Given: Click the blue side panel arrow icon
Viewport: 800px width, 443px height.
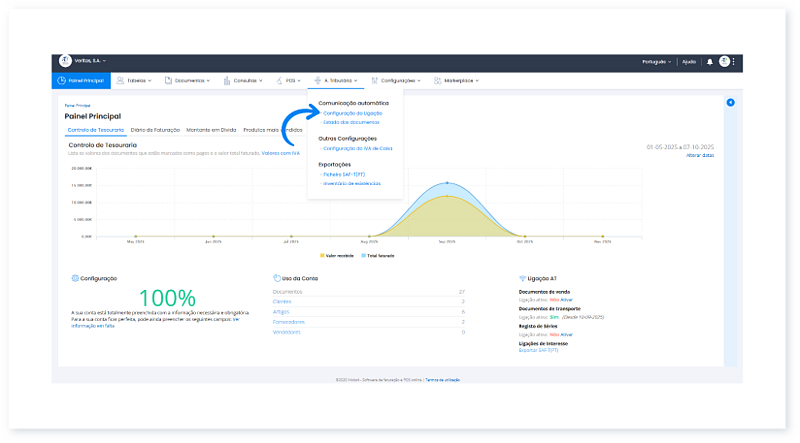Looking at the screenshot, I should coord(730,103).
